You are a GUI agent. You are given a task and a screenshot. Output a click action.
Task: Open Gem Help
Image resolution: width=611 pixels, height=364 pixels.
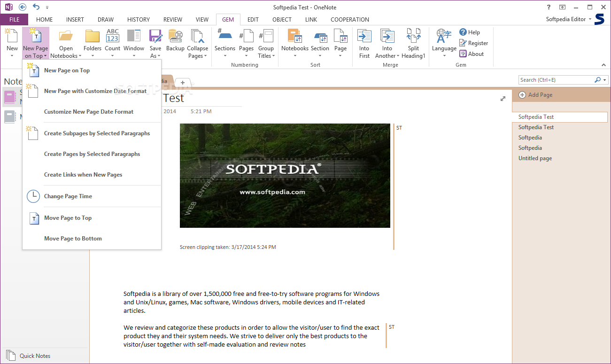pos(470,32)
